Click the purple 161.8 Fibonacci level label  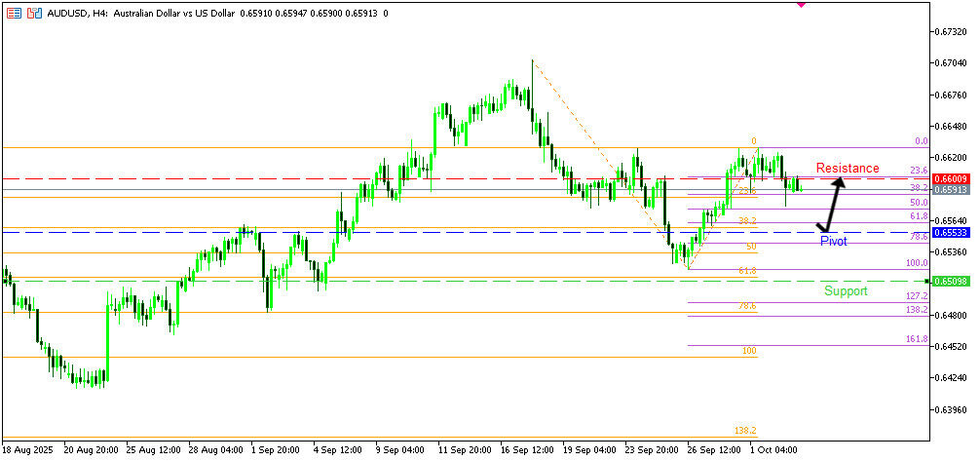(x=916, y=339)
